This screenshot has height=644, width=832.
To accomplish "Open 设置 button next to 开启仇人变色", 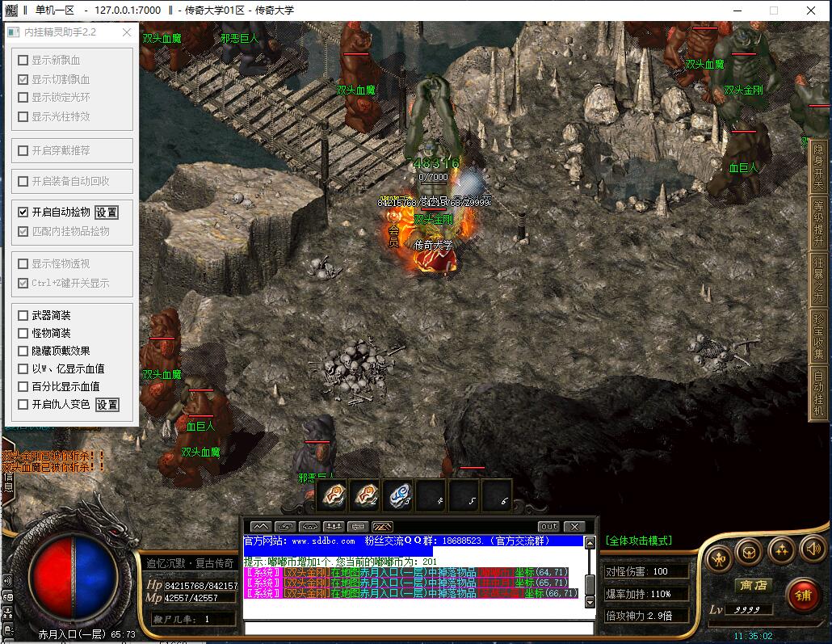I will pos(107,405).
